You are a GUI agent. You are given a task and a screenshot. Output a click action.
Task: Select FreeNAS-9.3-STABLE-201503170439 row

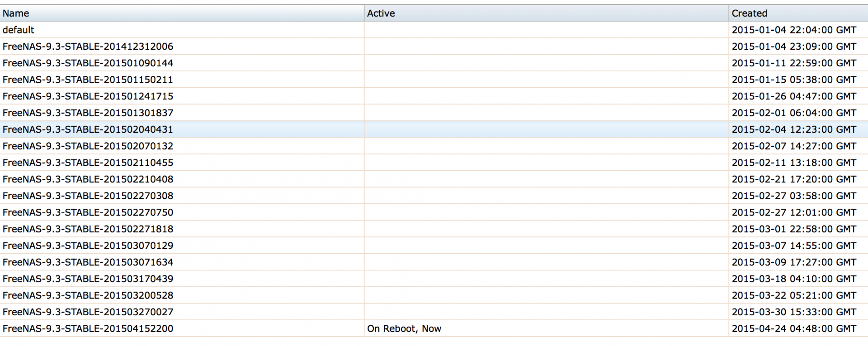434,279
